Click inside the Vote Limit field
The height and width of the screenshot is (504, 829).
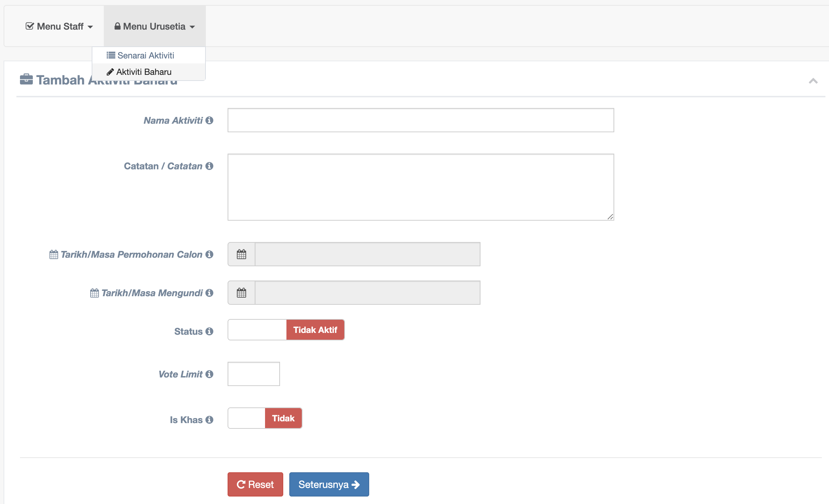pyautogui.click(x=254, y=374)
